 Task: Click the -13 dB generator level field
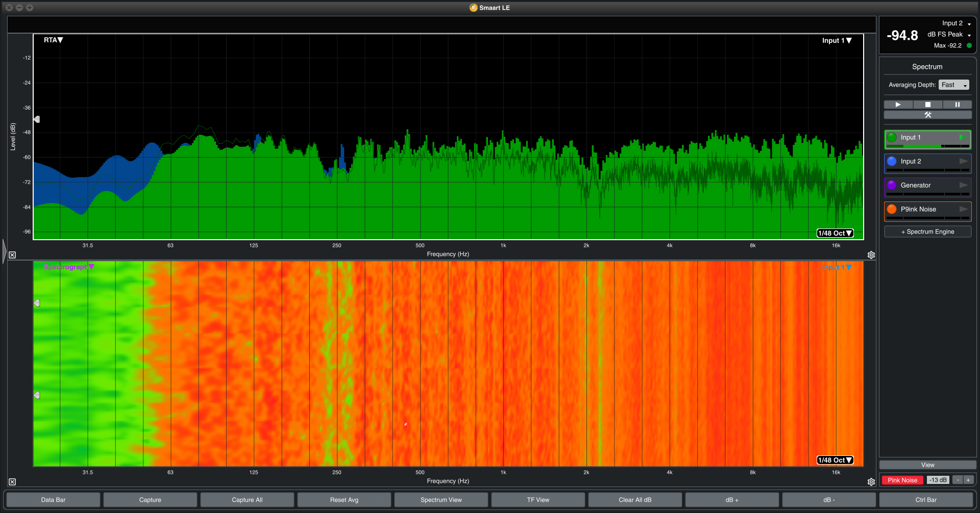tap(938, 480)
